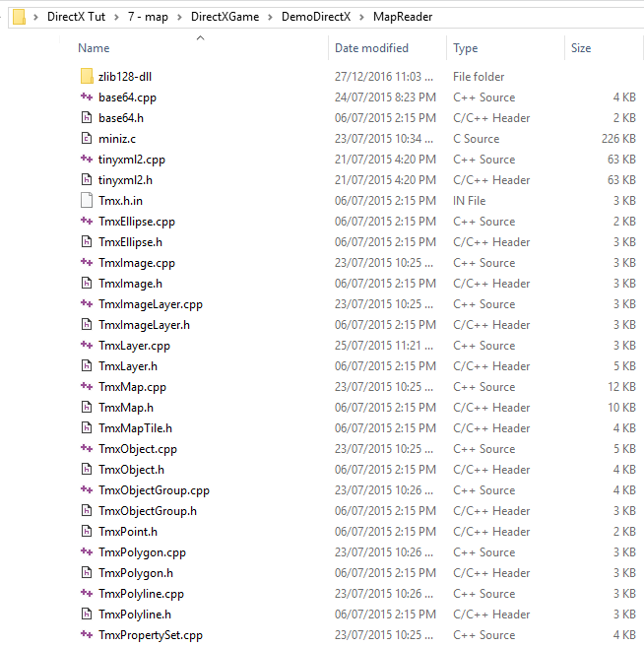Click the tinyxml2.cpp file icon
644x647 pixels.
tap(87, 159)
